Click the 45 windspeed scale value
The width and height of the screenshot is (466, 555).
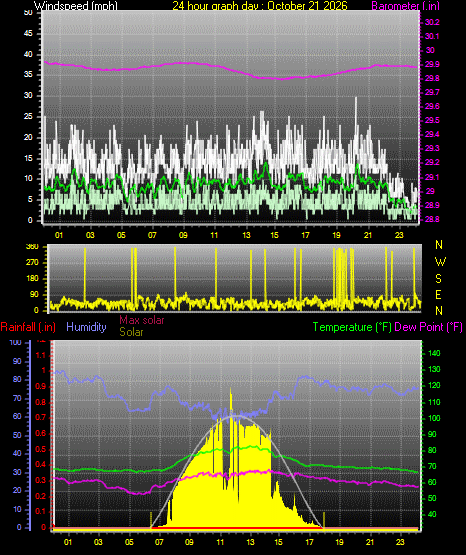click(x=28, y=34)
